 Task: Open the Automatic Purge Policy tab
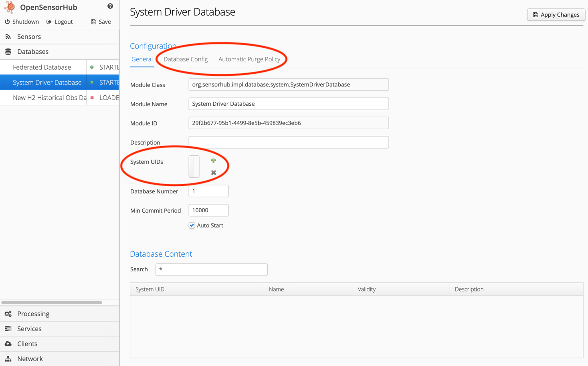(249, 59)
